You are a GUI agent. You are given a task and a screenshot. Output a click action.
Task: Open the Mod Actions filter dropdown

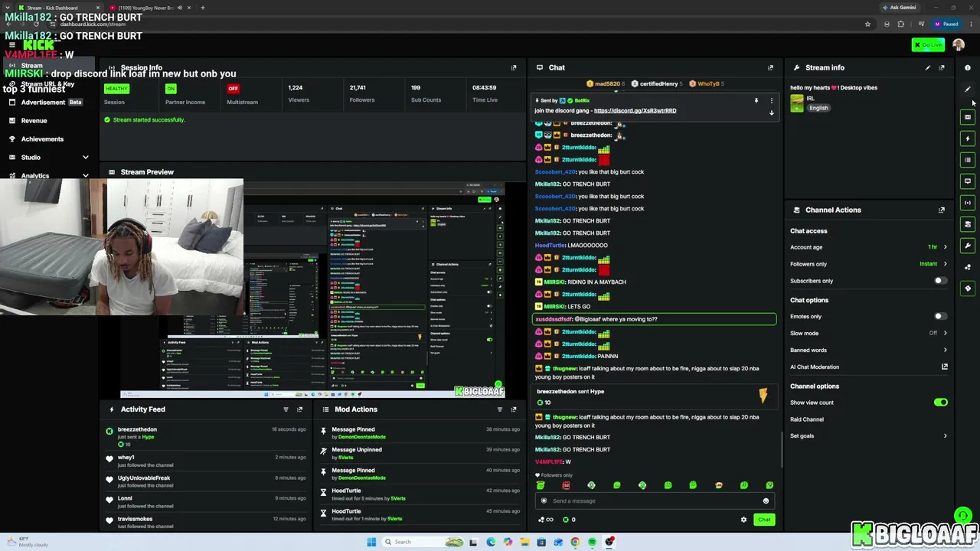[x=500, y=409]
